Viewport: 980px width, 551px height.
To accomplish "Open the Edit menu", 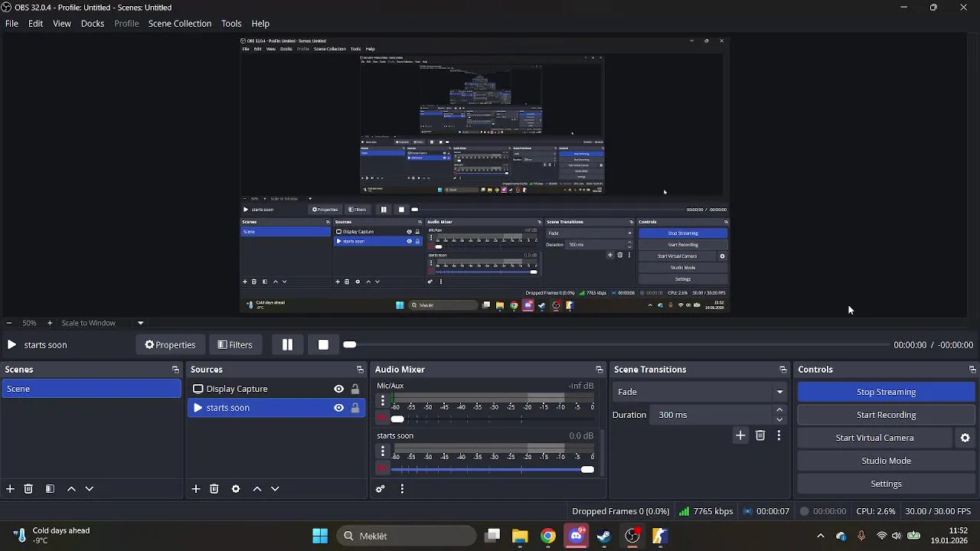I will point(36,24).
